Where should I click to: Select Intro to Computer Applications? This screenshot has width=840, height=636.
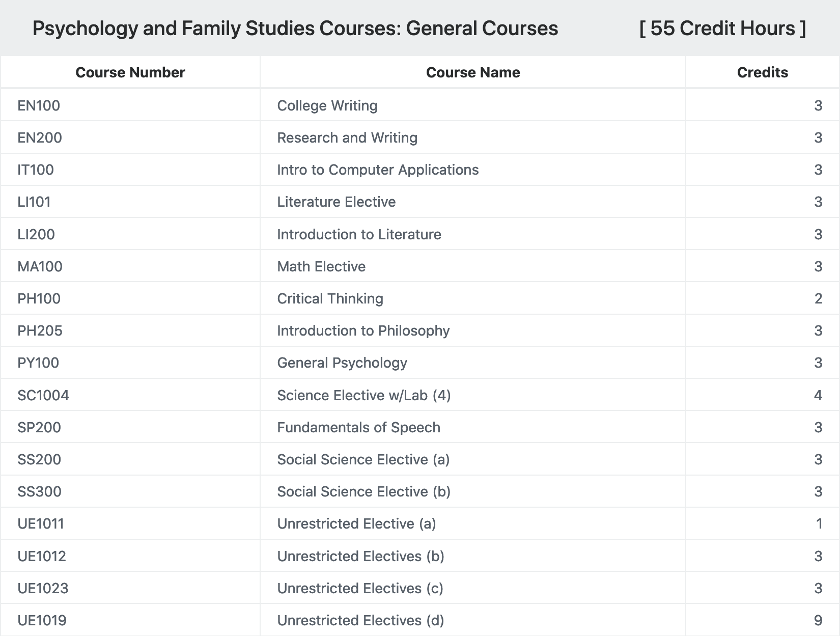(378, 170)
